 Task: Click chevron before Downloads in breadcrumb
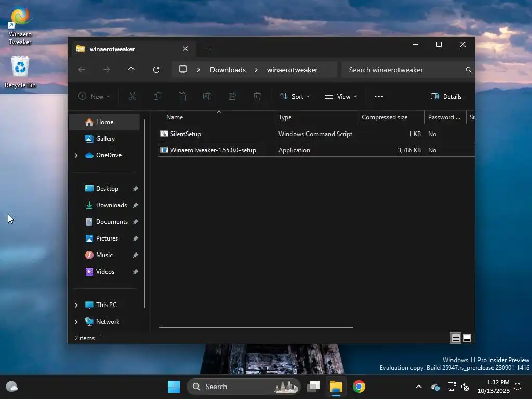[198, 70]
